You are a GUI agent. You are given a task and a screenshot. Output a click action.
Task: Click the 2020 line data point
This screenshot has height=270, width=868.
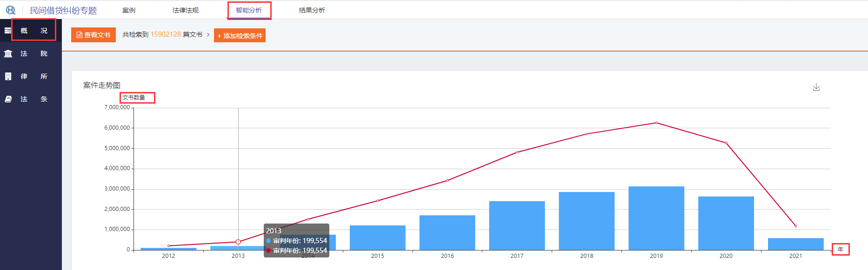coord(726,143)
